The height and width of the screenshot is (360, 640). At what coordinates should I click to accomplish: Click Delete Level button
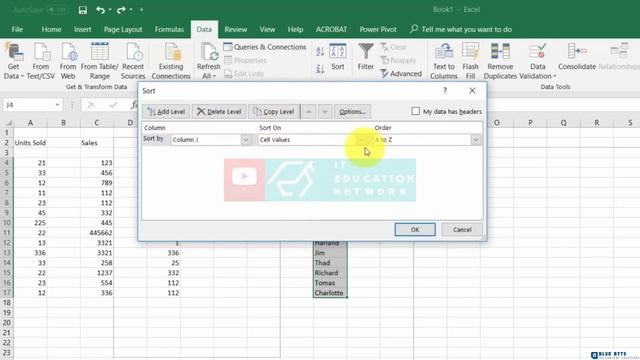(219, 111)
